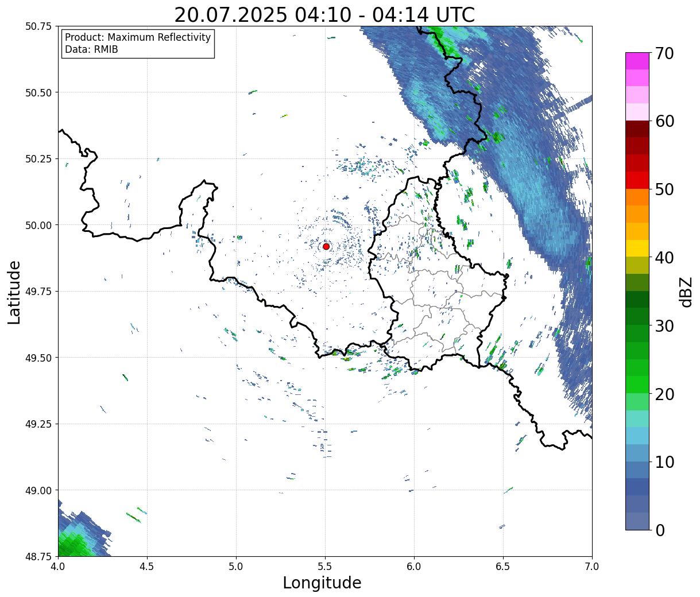The image size is (700, 597).
Task: Click the colorbar tick label 0
Action: point(659,530)
